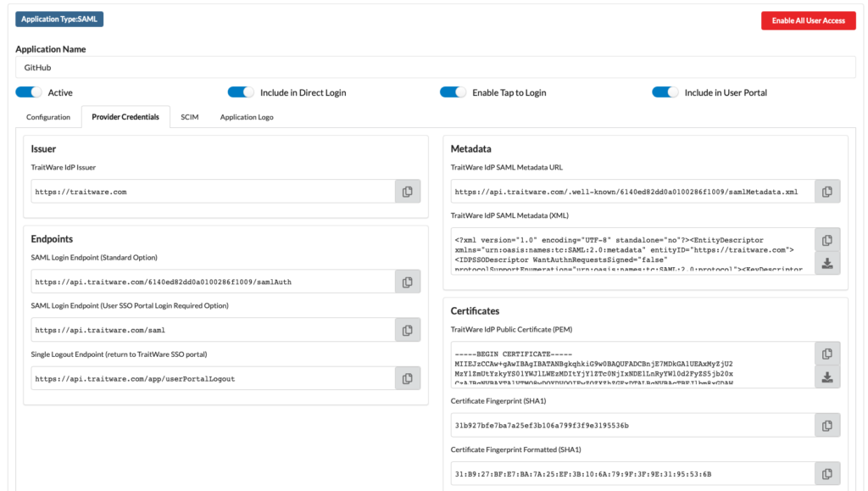Click the Issuer section heading
The height and width of the screenshot is (491, 868).
tap(43, 148)
